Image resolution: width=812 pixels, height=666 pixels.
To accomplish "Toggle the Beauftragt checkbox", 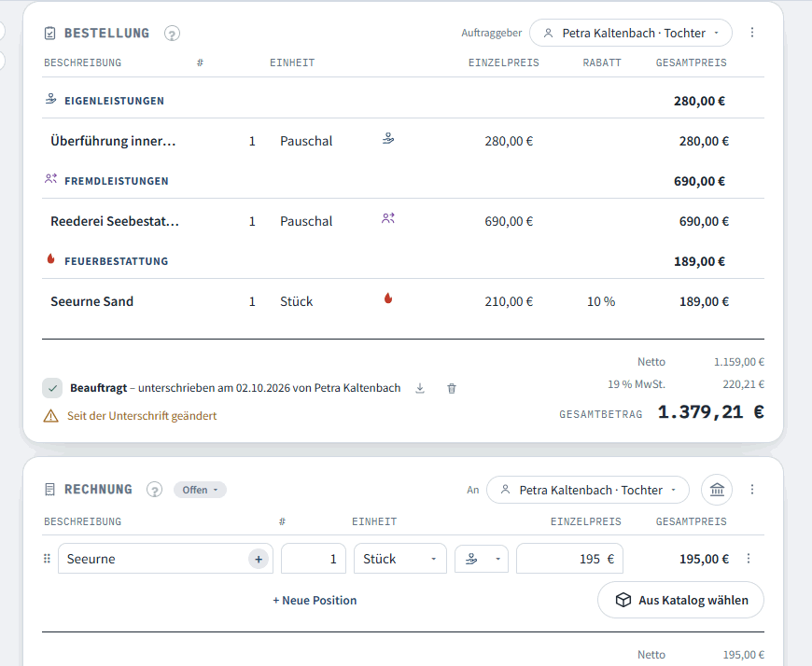I will coord(52,388).
